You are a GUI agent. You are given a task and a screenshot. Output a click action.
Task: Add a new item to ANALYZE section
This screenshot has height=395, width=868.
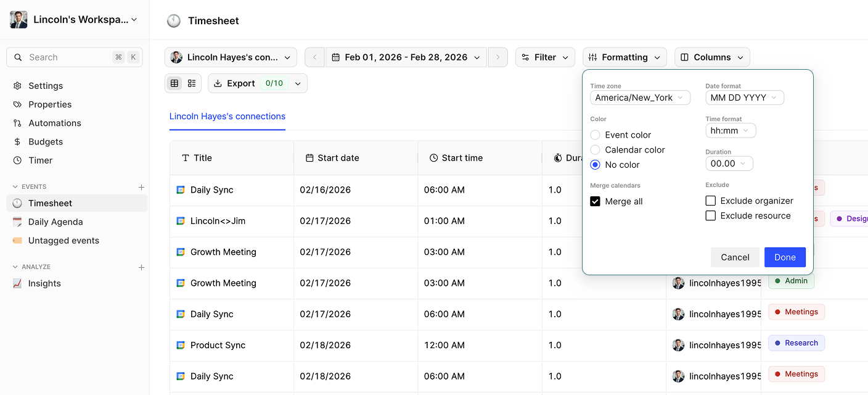pyautogui.click(x=141, y=267)
